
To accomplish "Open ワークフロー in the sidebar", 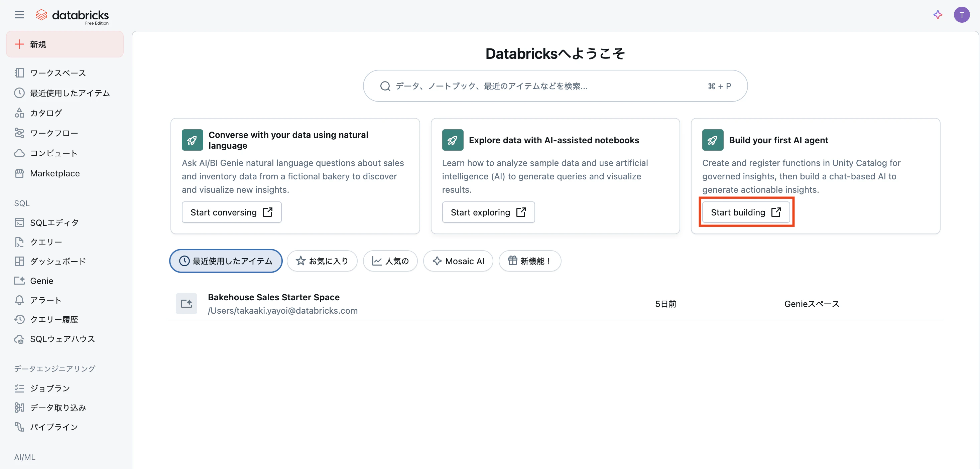I will coord(54,133).
